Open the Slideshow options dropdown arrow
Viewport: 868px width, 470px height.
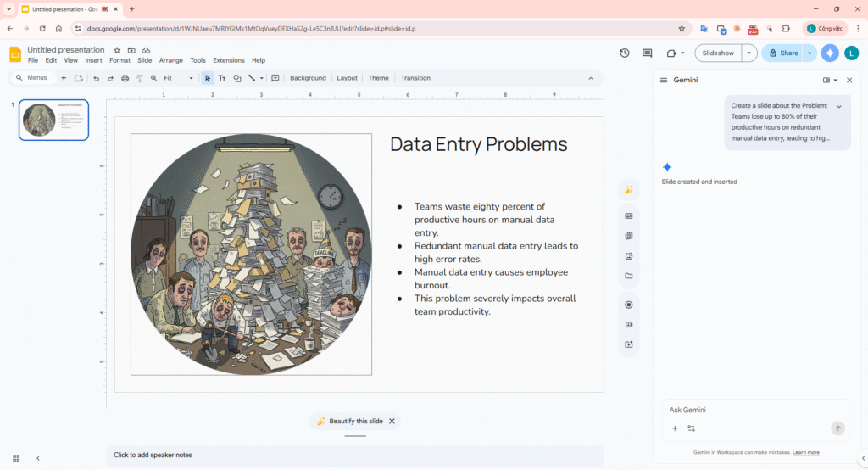748,53
